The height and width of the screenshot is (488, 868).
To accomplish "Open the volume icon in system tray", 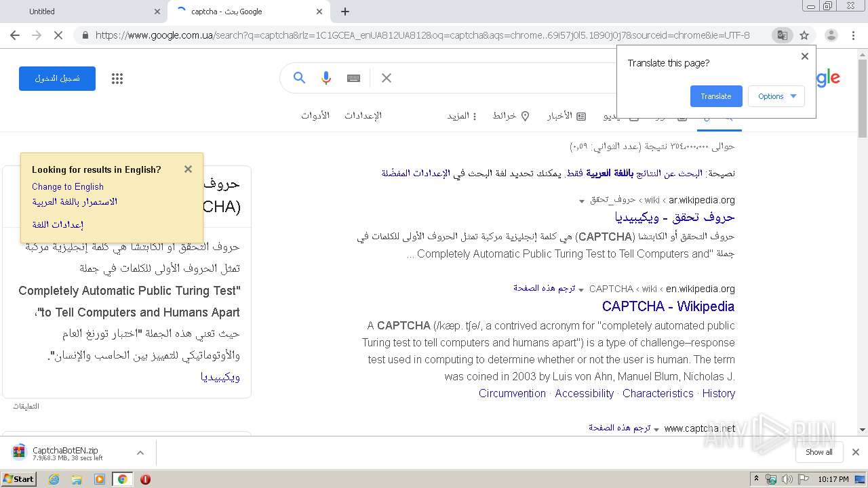I will coord(787,479).
